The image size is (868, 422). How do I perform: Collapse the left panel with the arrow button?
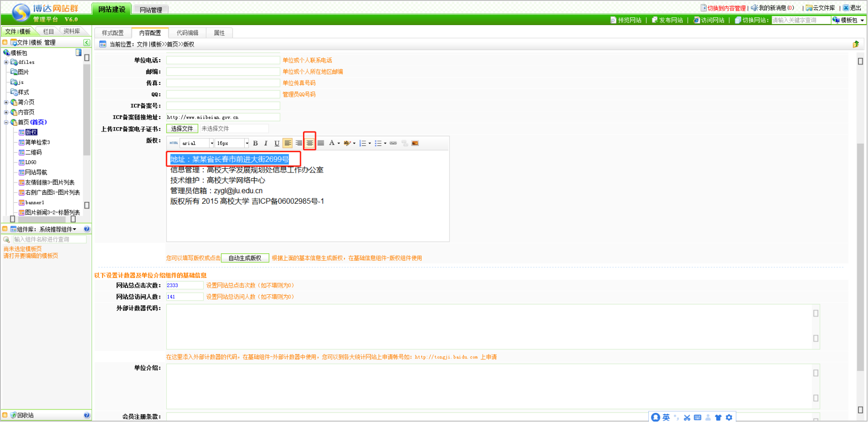(87, 43)
